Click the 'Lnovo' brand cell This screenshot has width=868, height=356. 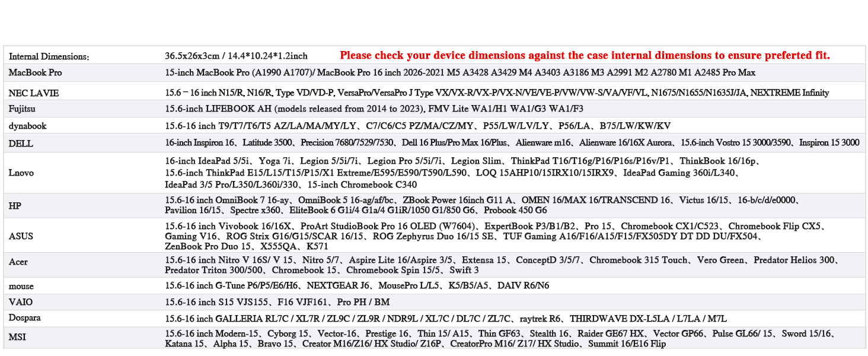tap(21, 173)
